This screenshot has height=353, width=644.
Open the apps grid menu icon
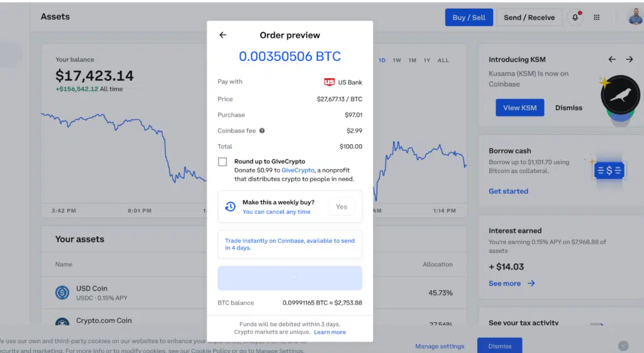click(597, 18)
